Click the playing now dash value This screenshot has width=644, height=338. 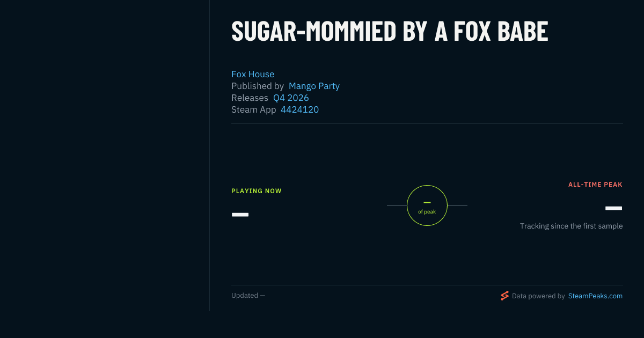240,215
